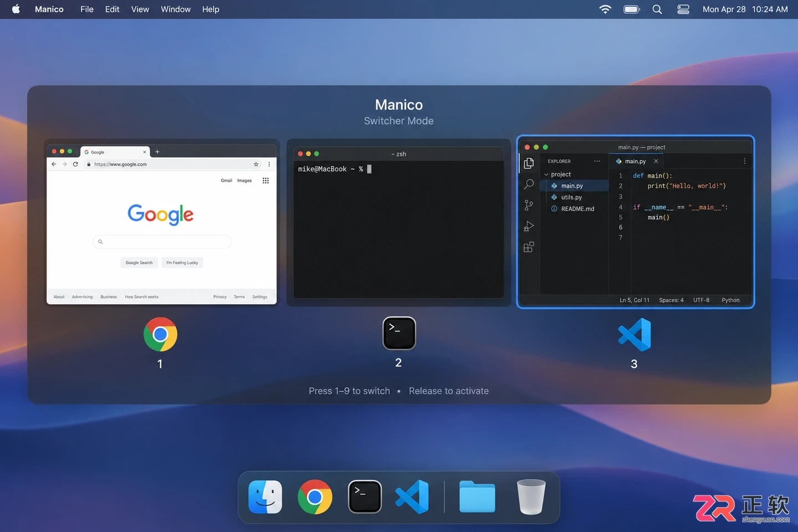Open the Manico menu in the menu bar
Screen dimensions: 798x532
coord(49,9)
